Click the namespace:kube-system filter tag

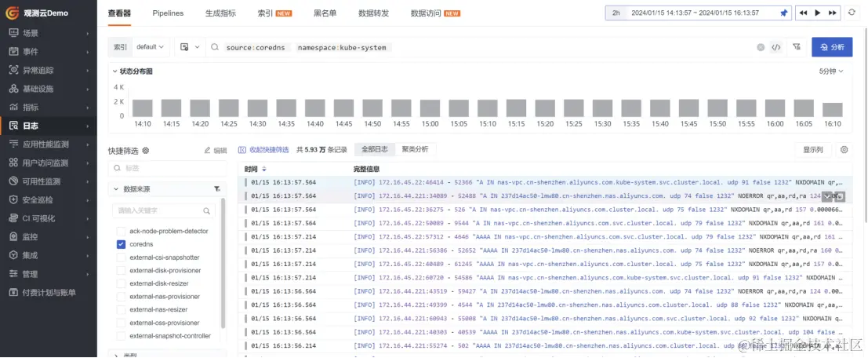pos(342,48)
